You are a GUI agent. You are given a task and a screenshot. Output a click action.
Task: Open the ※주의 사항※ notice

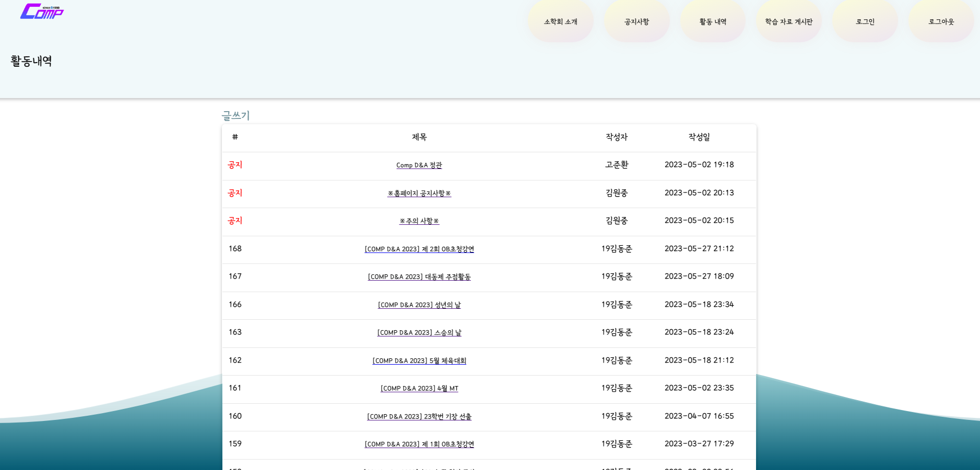click(419, 221)
